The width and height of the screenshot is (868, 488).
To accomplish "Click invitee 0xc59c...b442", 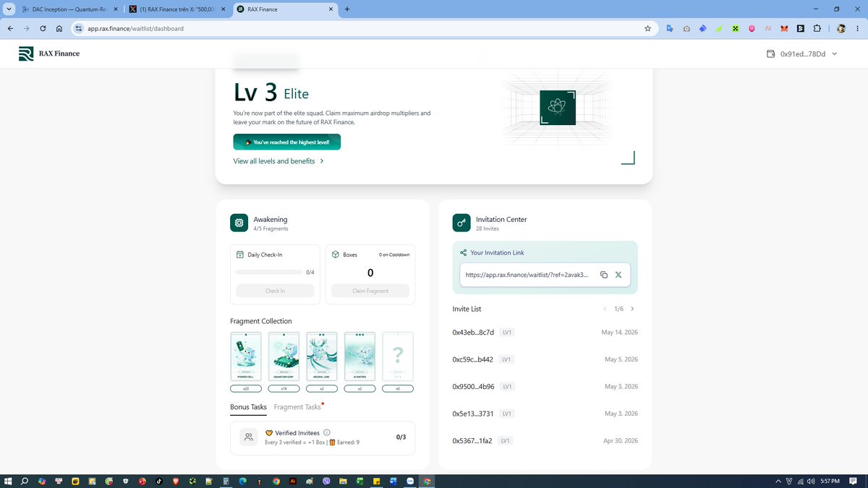I will pos(473,359).
